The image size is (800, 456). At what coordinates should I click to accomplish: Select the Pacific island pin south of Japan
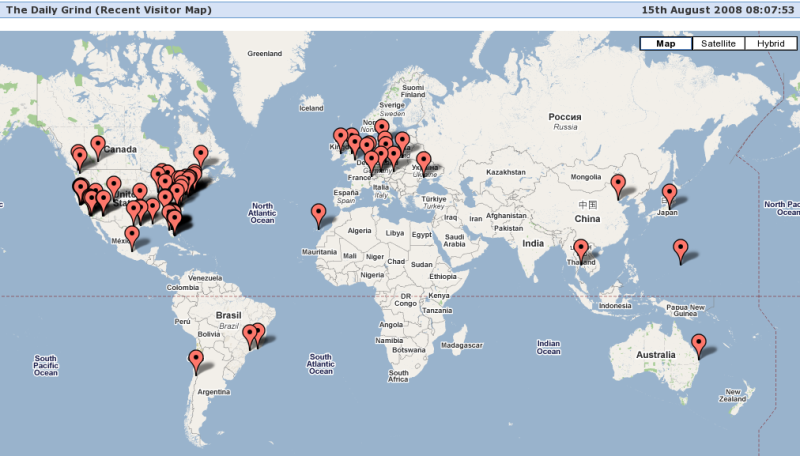coord(681,251)
